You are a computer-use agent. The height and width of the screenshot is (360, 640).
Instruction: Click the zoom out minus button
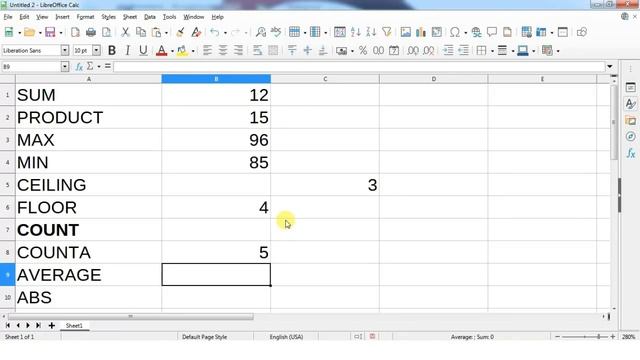coord(558,337)
